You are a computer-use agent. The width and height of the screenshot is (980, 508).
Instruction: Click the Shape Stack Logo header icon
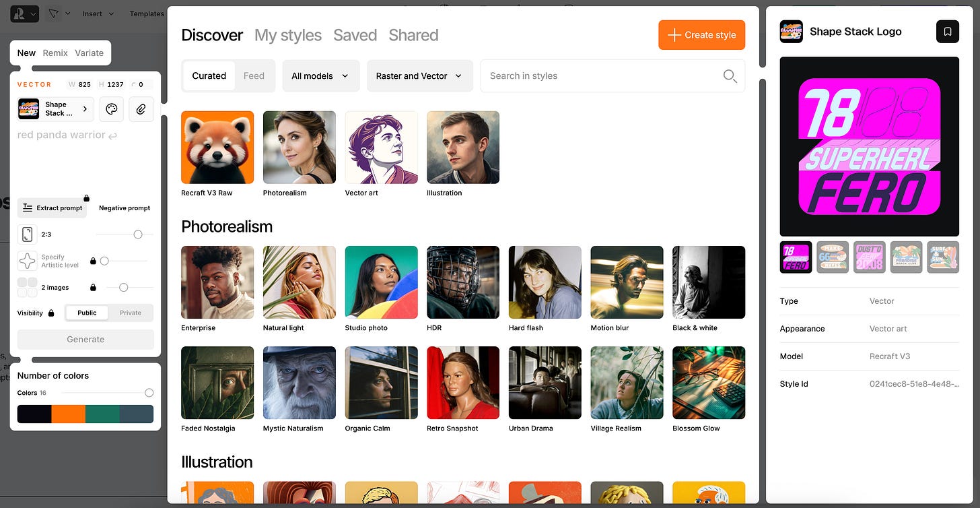(792, 32)
